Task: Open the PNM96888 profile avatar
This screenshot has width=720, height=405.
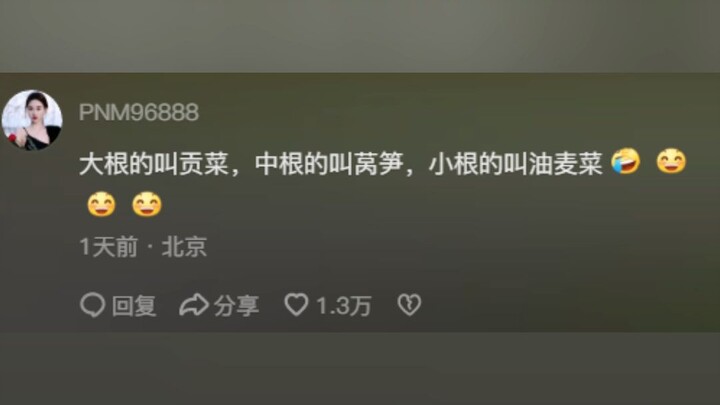Action: point(32,119)
